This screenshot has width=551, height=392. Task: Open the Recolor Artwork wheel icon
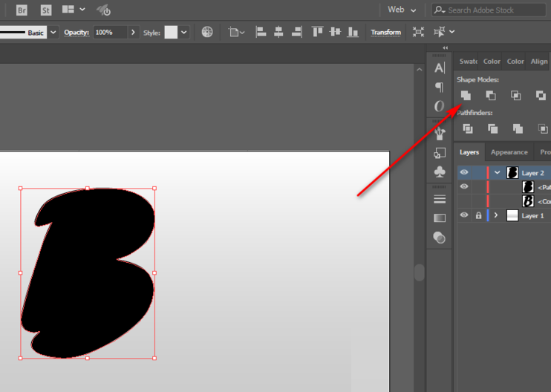pyautogui.click(x=207, y=32)
